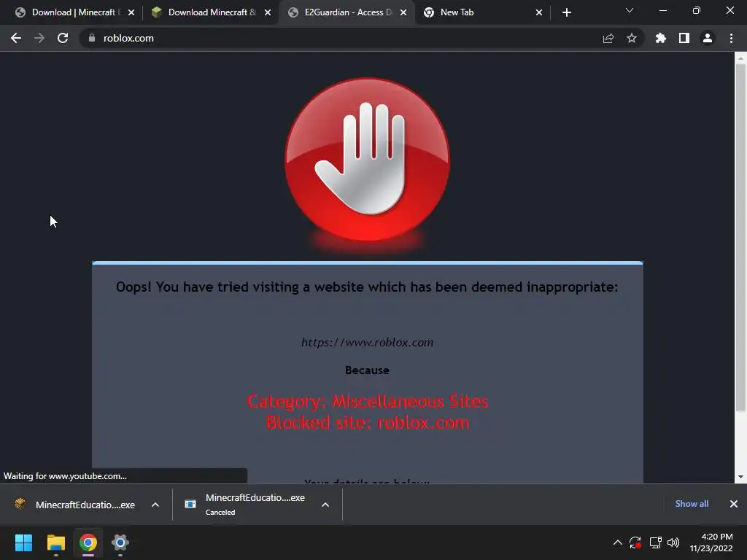
Task: Click the page vertical scrollbar thumb
Action: tap(740, 238)
